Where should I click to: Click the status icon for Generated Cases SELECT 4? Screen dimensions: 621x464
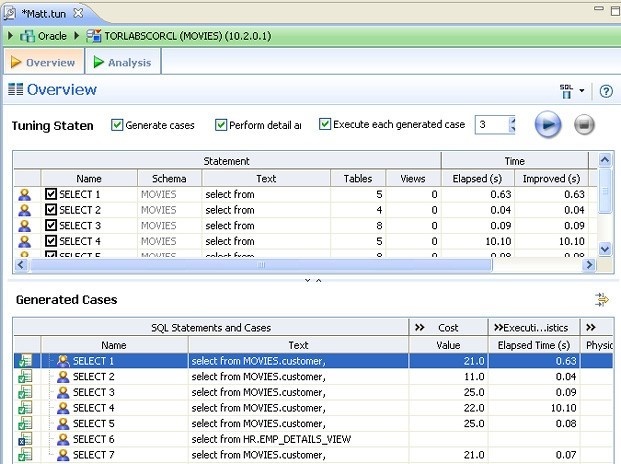tap(25, 408)
